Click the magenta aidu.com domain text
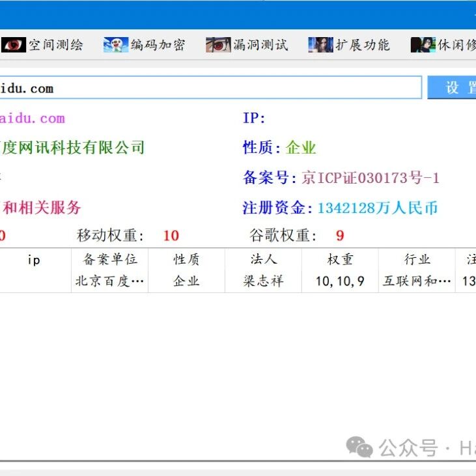The image size is (476, 476). click(33, 119)
